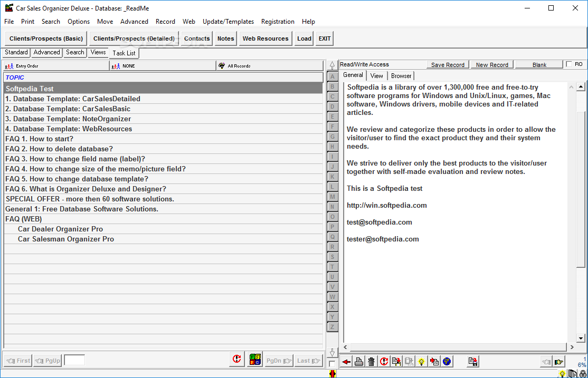Click the Notes database button

pyautogui.click(x=226, y=38)
